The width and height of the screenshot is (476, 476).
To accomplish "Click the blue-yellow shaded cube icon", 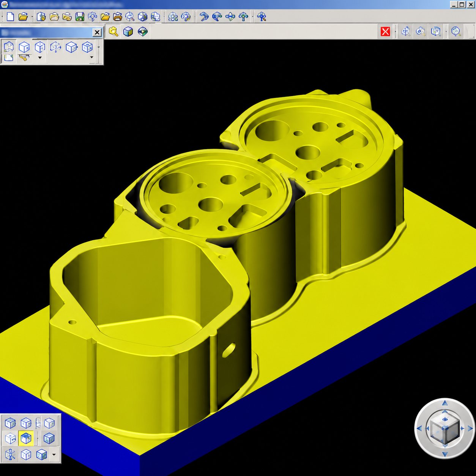I will (128, 32).
